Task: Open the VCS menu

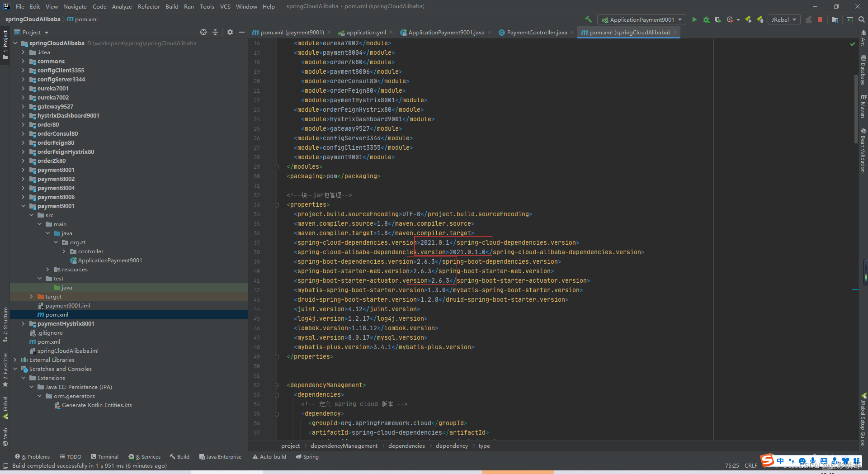Action: (x=225, y=6)
